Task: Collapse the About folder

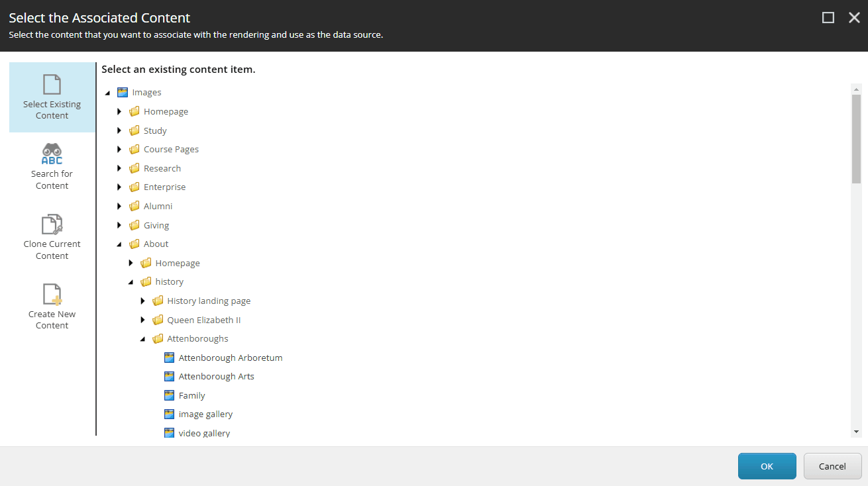Action: click(x=119, y=244)
